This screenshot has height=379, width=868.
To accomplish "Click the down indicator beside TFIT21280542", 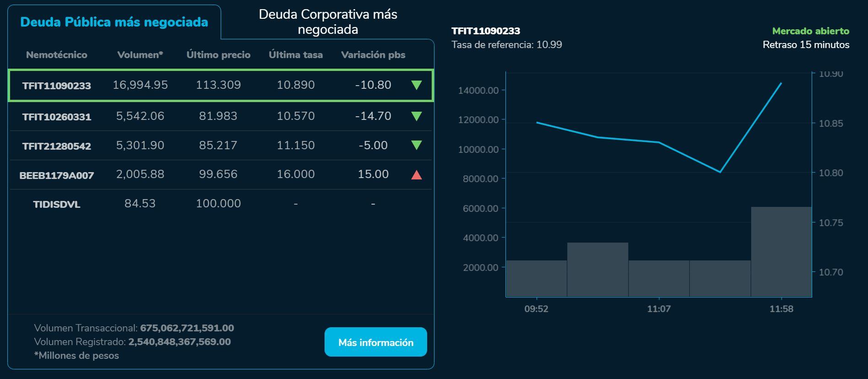I will point(416,146).
